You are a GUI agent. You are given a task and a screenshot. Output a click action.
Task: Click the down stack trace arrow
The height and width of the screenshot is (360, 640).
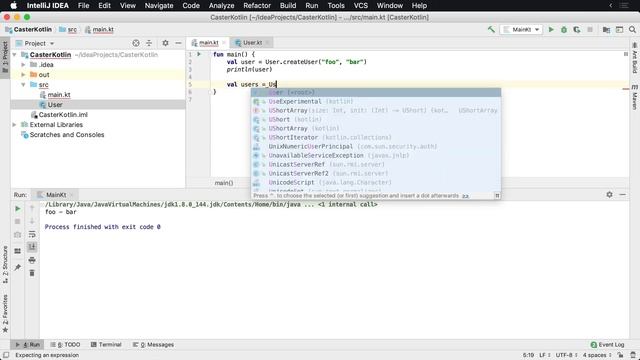pyautogui.click(x=32, y=221)
